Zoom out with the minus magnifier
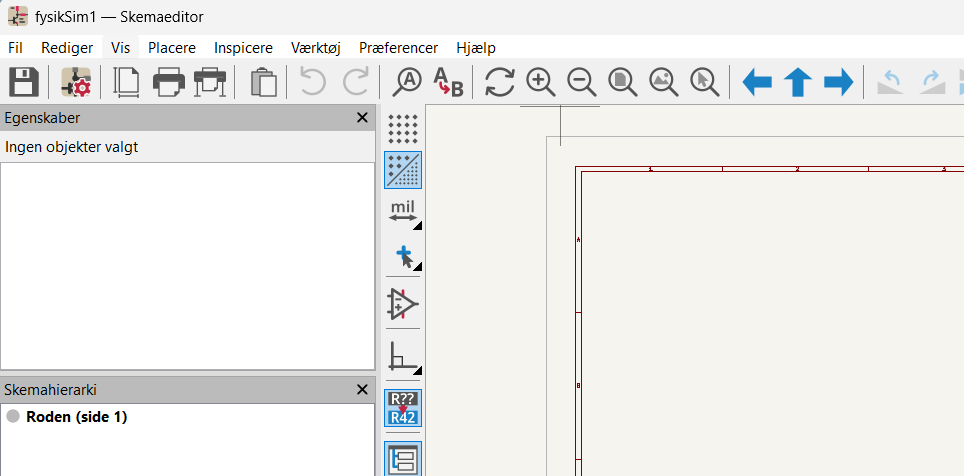The height and width of the screenshot is (476, 964). 582,82
